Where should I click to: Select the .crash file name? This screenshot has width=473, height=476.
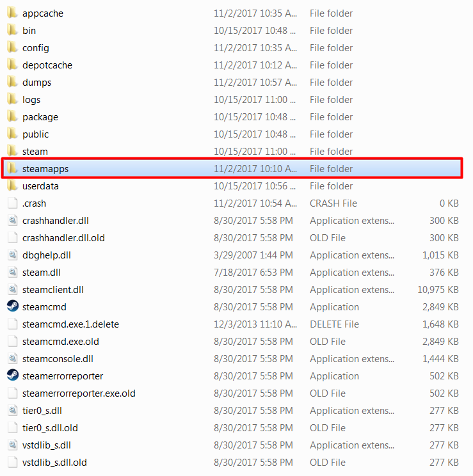34,203
